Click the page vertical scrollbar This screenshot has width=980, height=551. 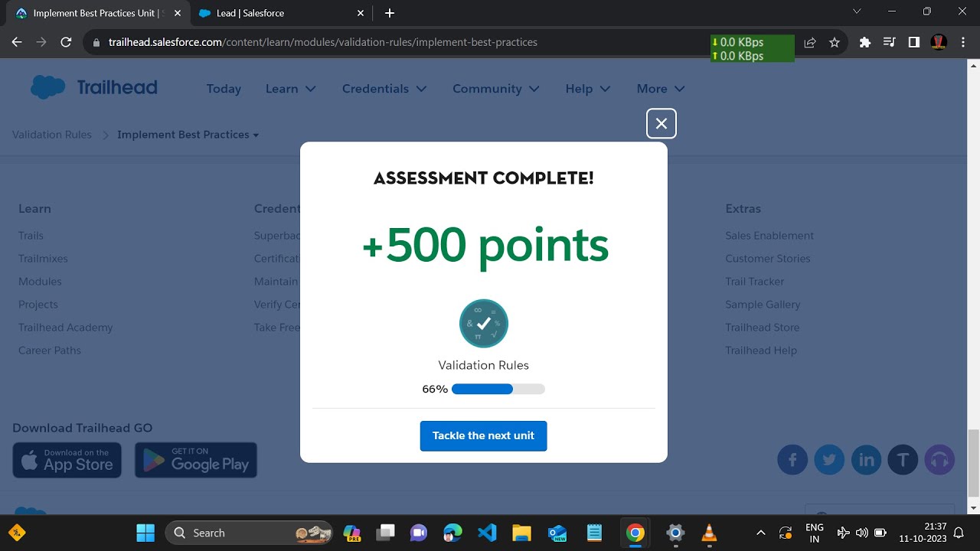coord(973,463)
